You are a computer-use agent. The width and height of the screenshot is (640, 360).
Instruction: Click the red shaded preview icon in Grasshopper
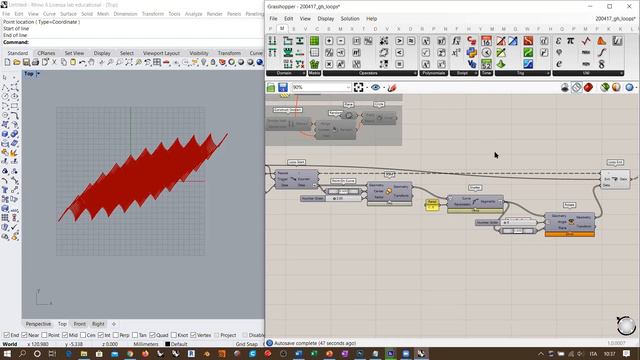[588, 87]
